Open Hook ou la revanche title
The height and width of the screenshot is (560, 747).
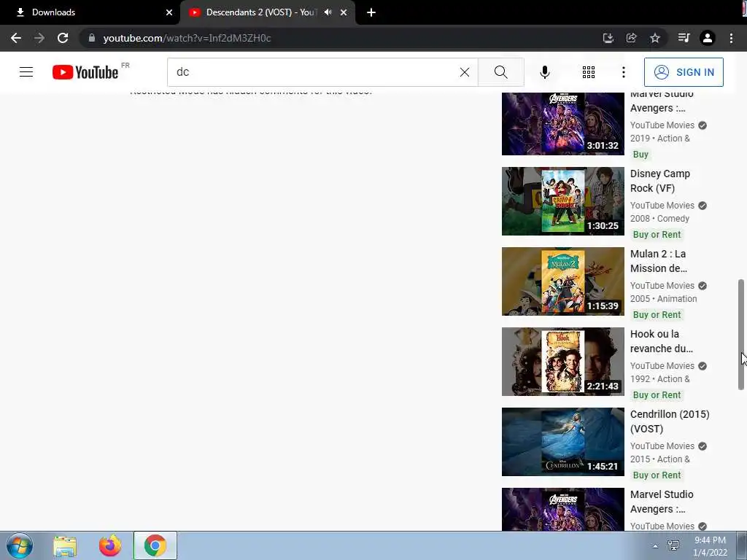point(661,341)
